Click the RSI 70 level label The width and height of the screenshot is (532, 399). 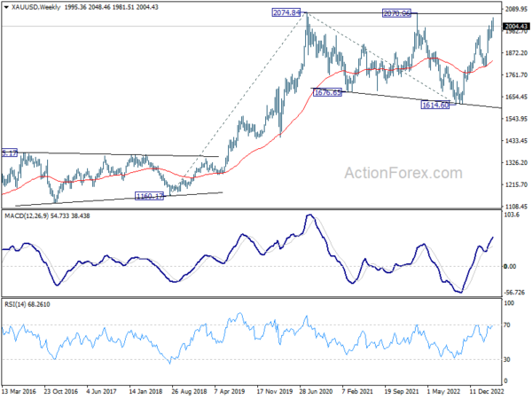[507, 325]
